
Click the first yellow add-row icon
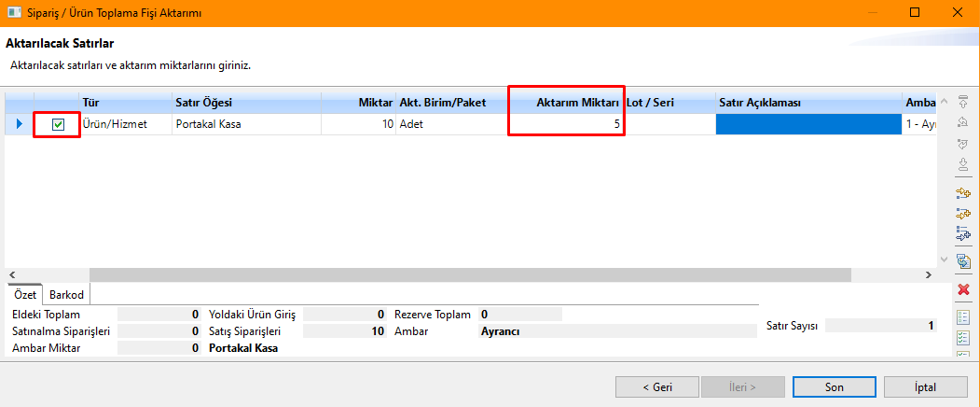click(x=964, y=193)
